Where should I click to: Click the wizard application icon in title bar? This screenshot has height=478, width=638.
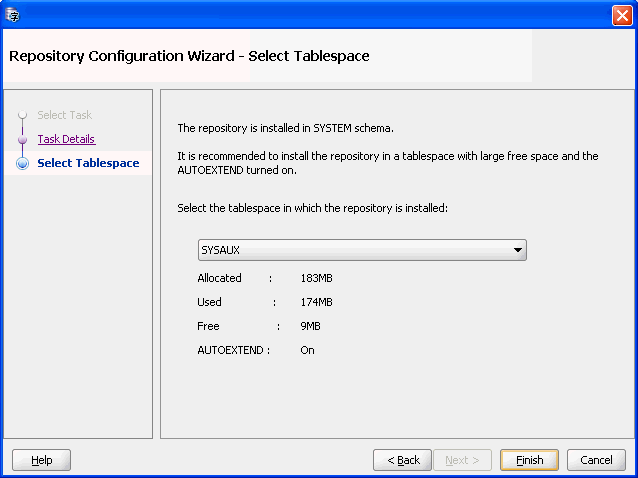click(13, 15)
